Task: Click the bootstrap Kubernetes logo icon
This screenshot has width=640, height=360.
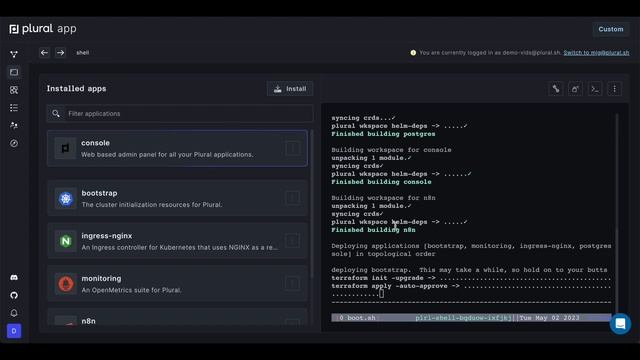Action: point(65,198)
